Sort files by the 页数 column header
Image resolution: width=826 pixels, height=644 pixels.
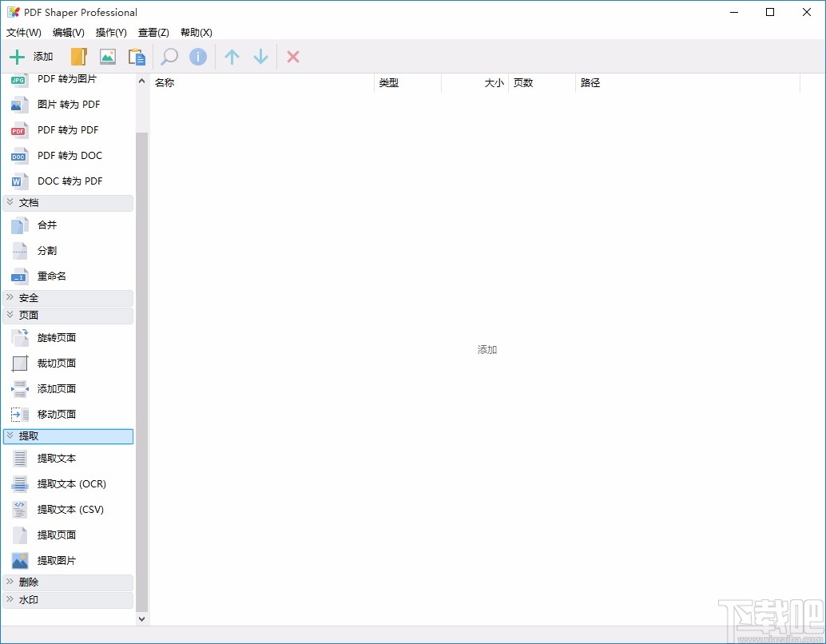(x=523, y=82)
